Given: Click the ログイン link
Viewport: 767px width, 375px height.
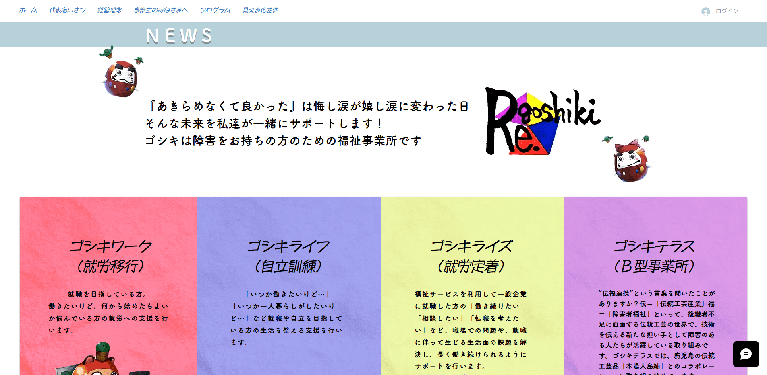Looking at the screenshot, I should point(726,11).
